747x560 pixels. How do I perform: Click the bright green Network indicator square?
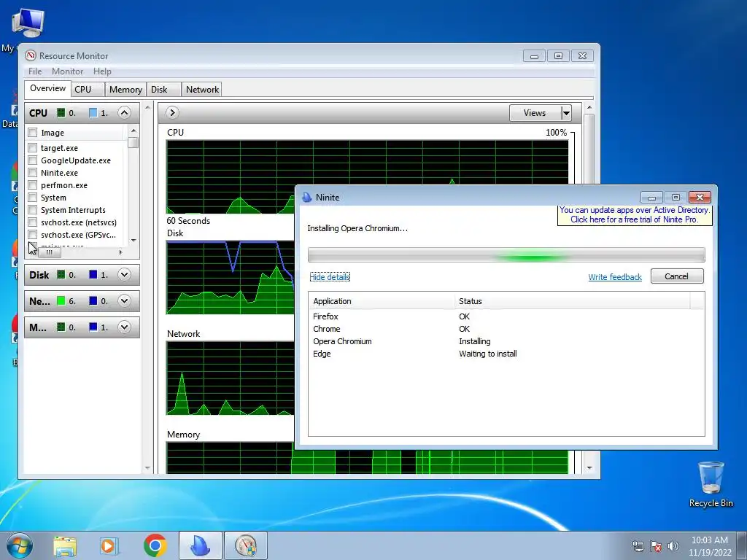61,301
